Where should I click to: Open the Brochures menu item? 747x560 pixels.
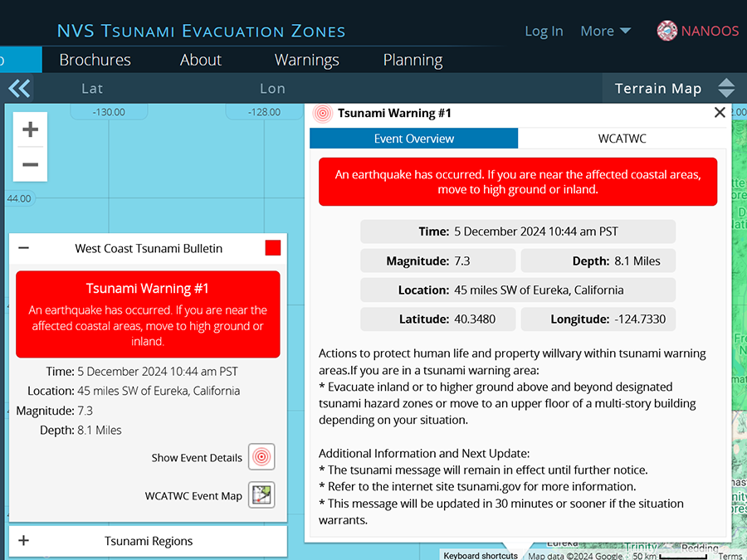point(95,60)
